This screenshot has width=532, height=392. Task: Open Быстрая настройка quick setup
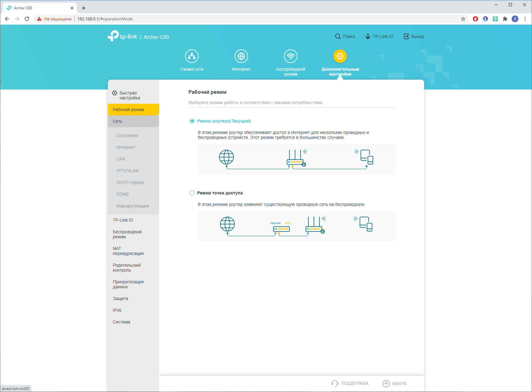coord(129,95)
